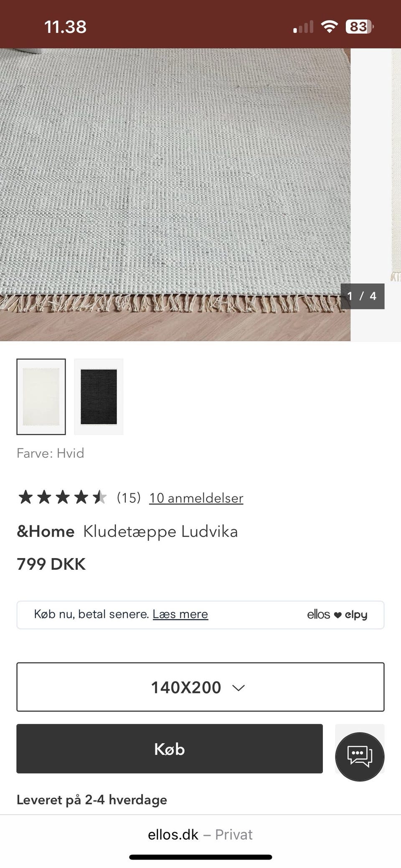401x868 pixels.
Task: Click the Læs mere link
Action: 180,614
